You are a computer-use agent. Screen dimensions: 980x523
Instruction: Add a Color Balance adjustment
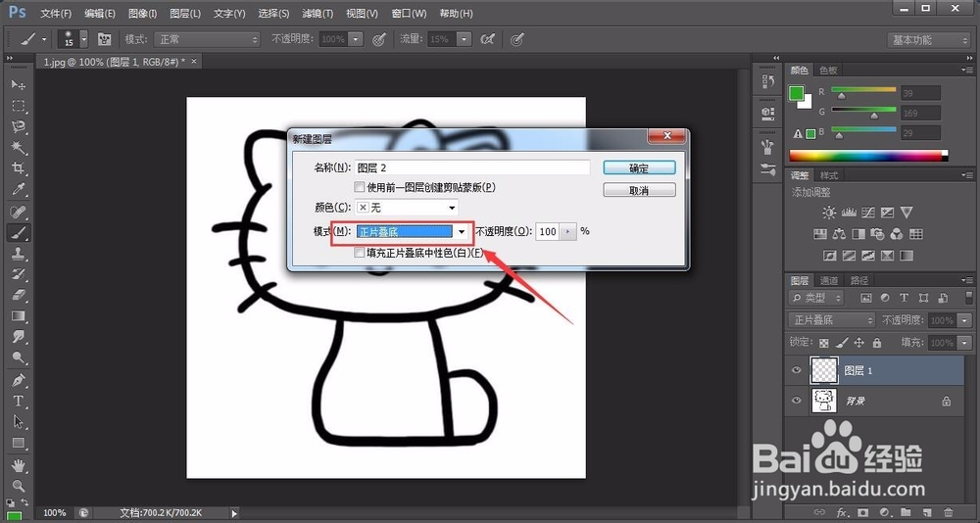coord(840,234)
